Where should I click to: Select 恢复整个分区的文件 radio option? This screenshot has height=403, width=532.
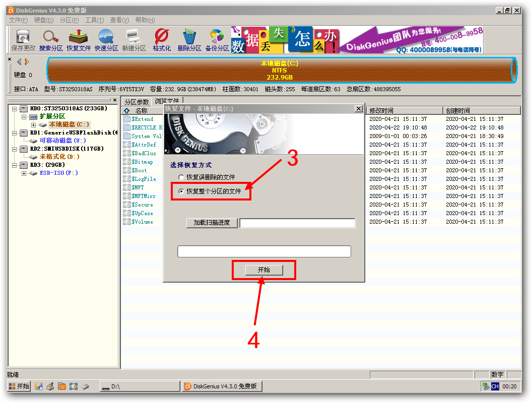coord(210,191)
